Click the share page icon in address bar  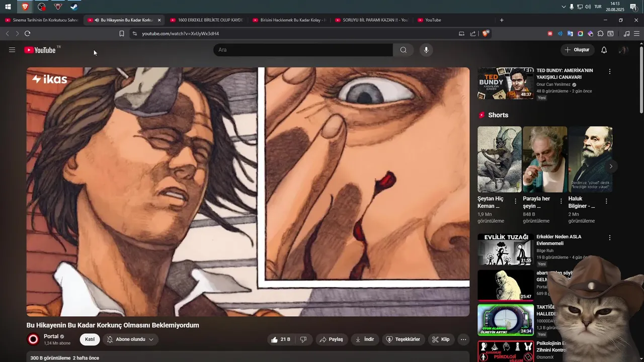[x=473, y=34]
